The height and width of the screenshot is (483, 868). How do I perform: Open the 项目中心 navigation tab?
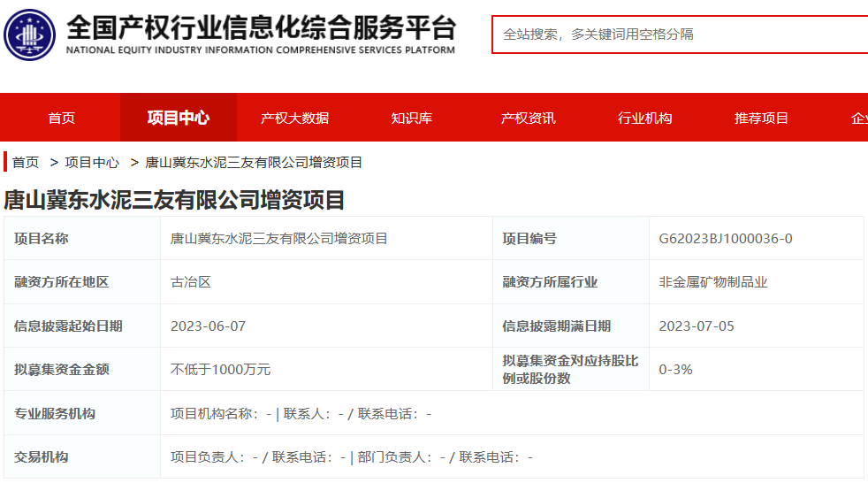coord(179,118)
